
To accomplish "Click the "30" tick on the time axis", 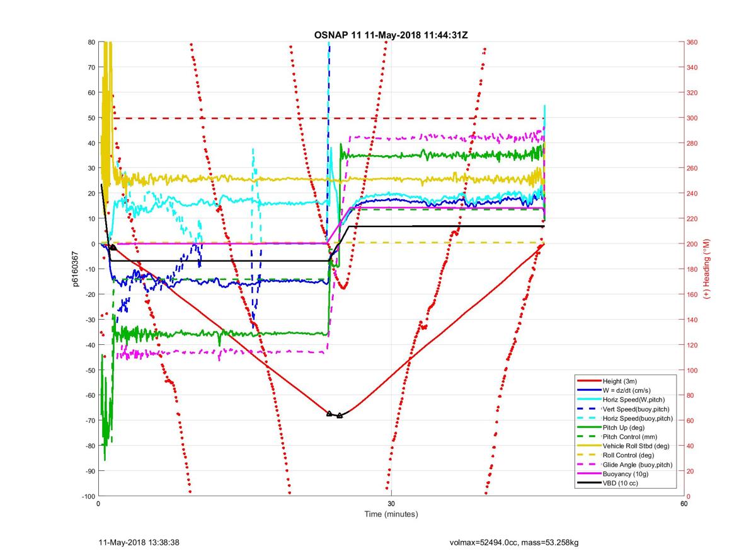I will pyautogui.click(x=391, y=504).
